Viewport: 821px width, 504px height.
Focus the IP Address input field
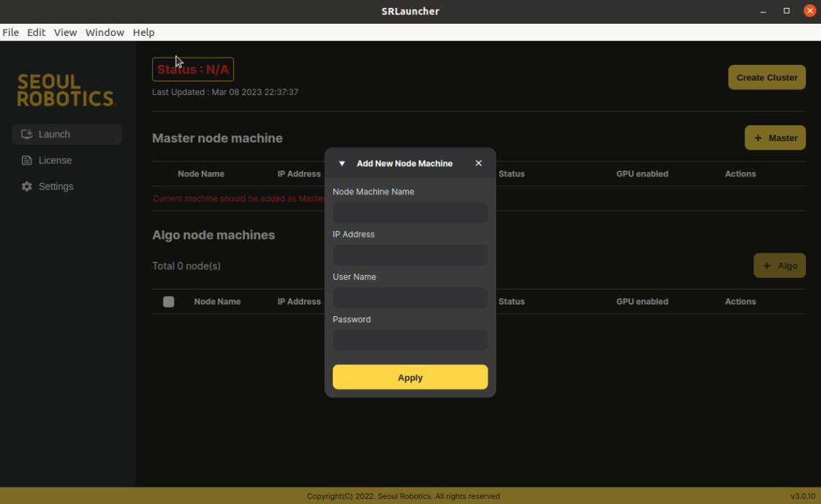pyautogui.click(x=410, y=255)
